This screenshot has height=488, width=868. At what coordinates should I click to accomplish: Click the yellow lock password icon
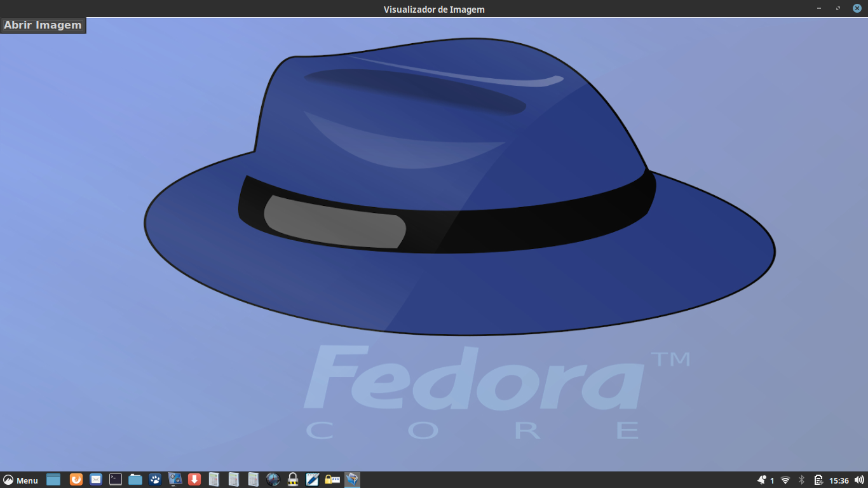(332, 480)
